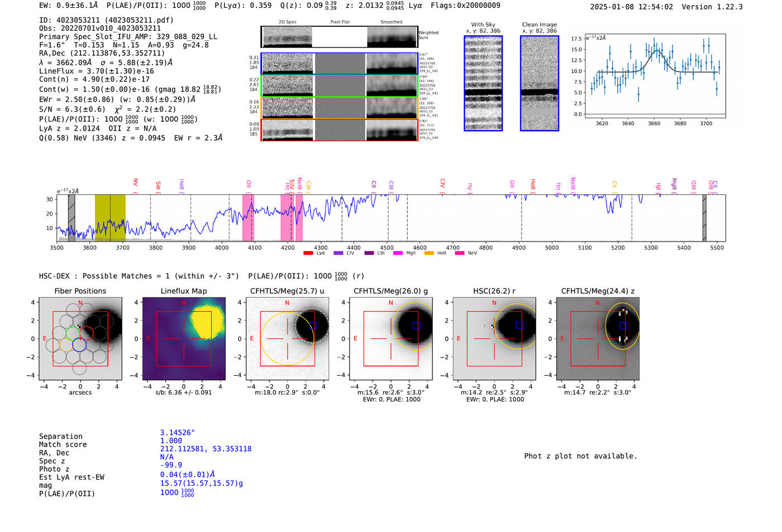
Task: Click the NeV pink legend swatch
Action: pos(460,253)
